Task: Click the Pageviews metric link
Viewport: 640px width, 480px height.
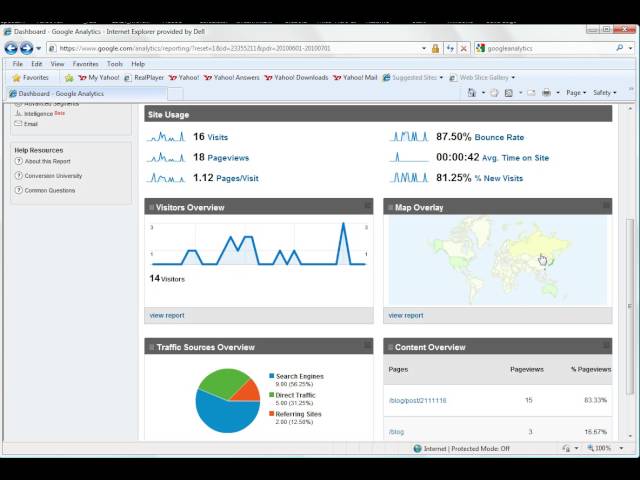Action: click(228, 158)
